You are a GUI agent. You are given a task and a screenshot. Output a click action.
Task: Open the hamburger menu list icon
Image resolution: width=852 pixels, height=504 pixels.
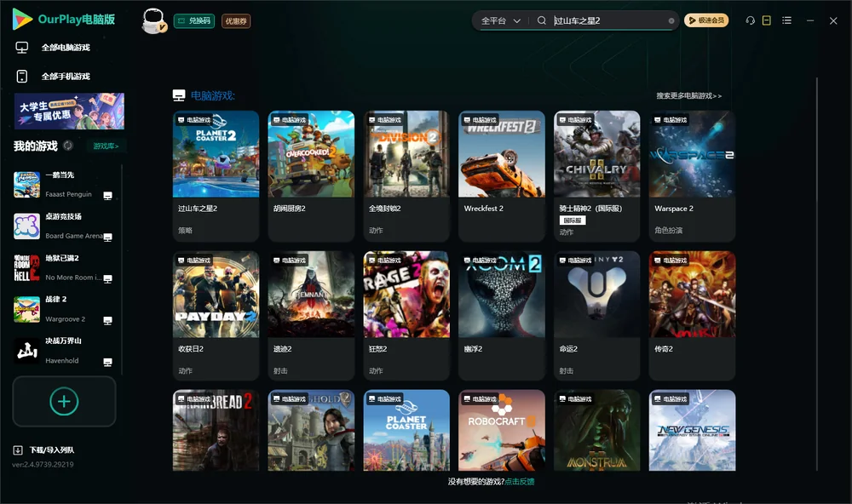click(x=786, y=20)
